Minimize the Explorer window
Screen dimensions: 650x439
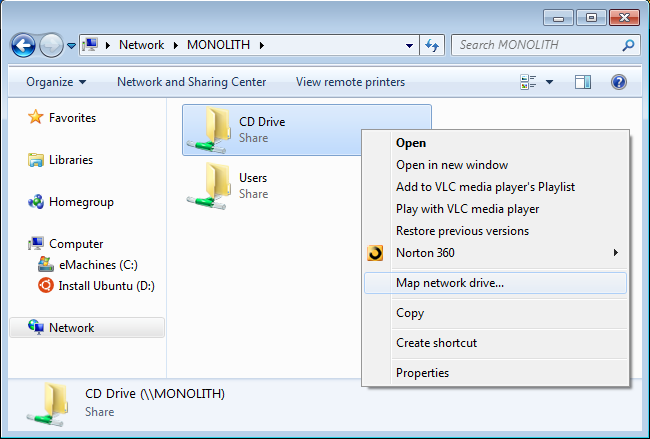point(558,18)
